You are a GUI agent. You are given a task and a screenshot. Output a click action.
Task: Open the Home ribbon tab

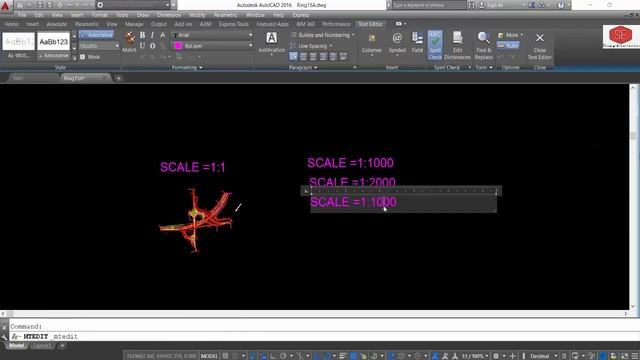[x=11, y=24]
